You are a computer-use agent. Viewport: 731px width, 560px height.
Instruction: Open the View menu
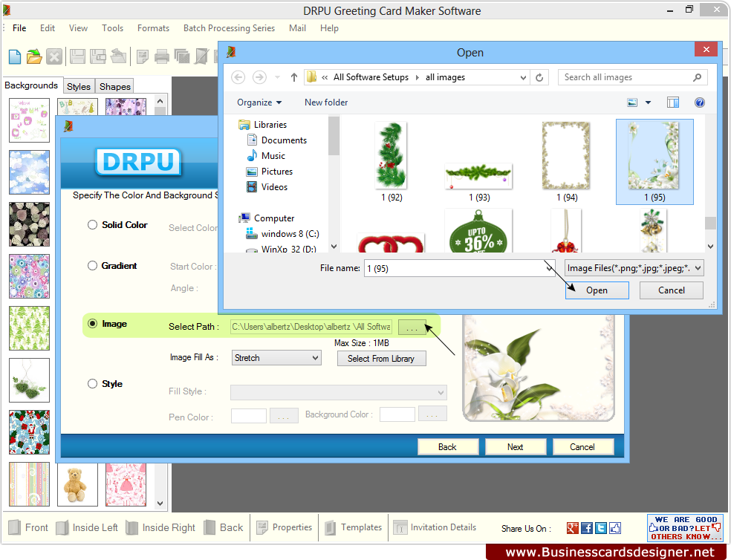(78, 28)
